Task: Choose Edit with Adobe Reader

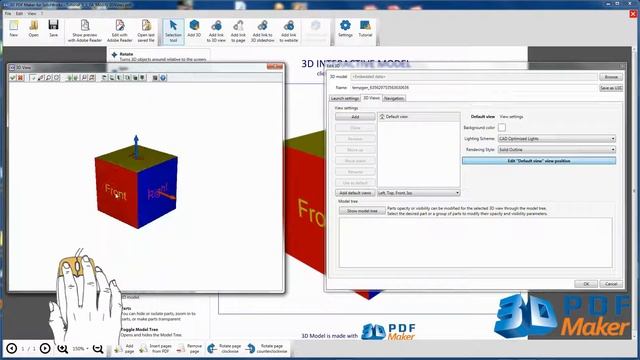Action: tap(120, 31)
